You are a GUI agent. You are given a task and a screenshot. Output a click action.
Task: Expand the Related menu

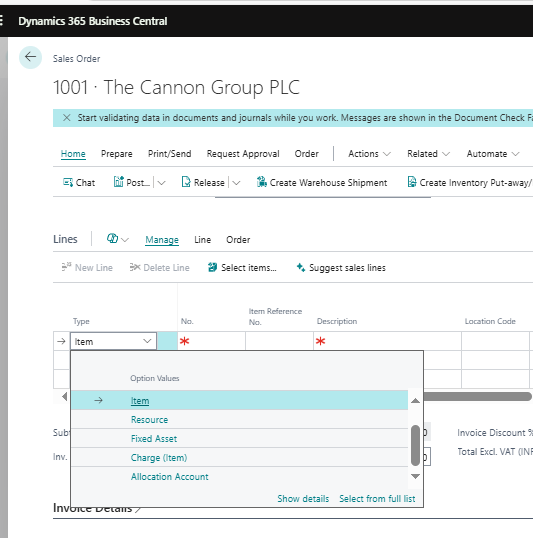point(428,154)
